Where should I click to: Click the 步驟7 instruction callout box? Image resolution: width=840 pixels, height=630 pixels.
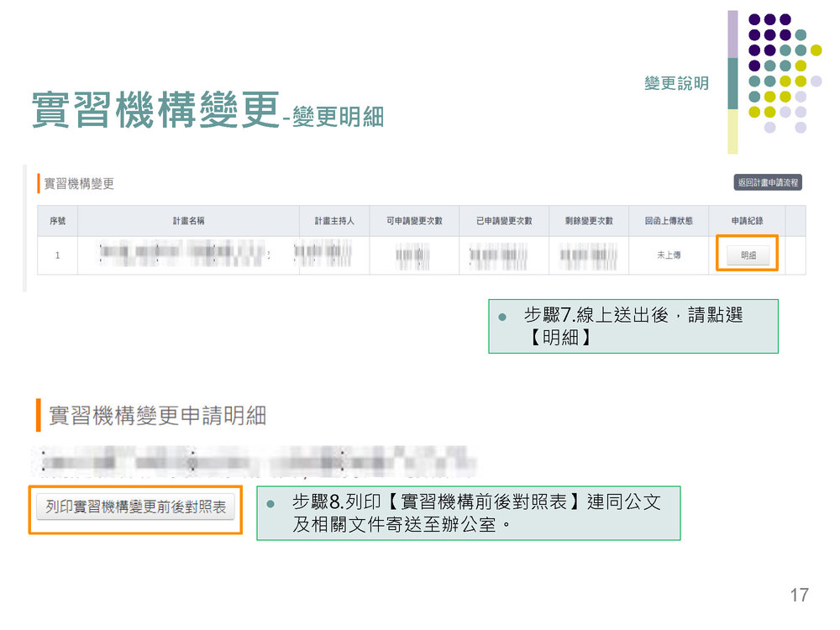[633, 326]
